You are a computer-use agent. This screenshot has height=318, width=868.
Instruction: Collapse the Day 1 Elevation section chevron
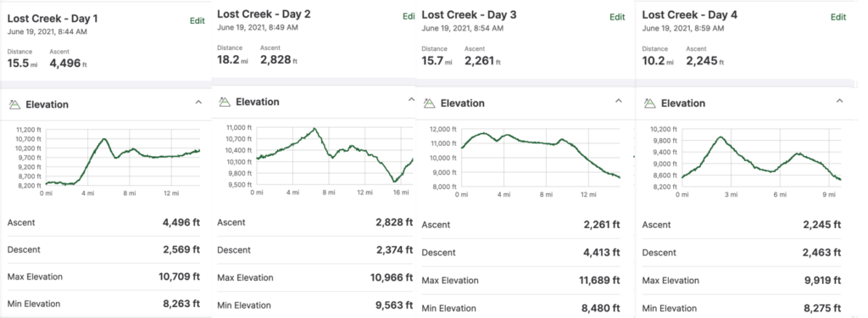click(198, 103)
